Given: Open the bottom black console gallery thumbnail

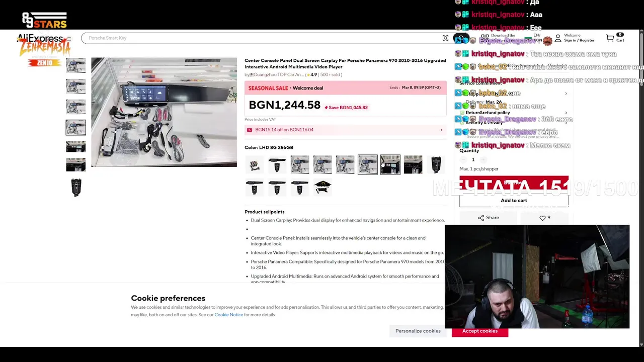Looking at the screenshot, I should click(76, 188).
